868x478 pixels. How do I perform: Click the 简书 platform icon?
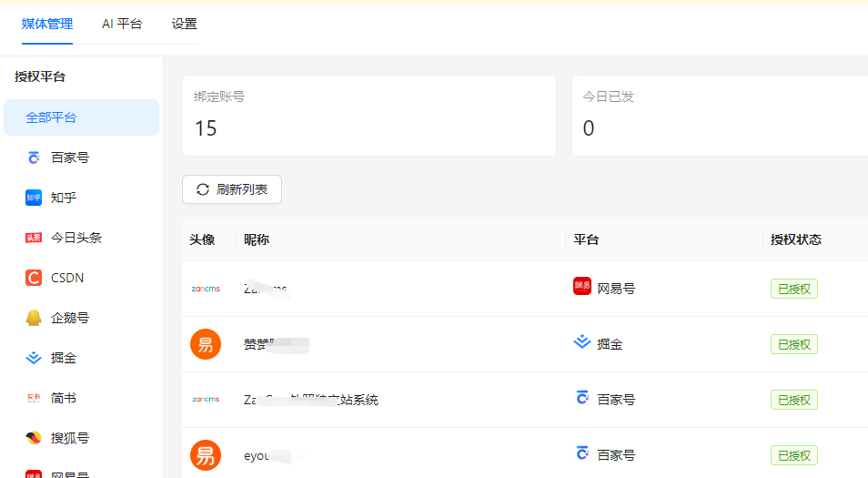tap(34, 398)
